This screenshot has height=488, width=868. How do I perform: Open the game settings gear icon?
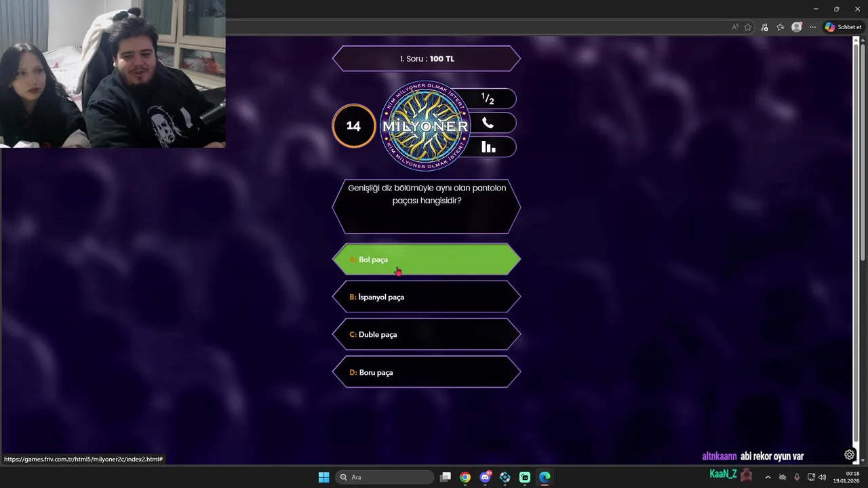(x=849, y=455)
